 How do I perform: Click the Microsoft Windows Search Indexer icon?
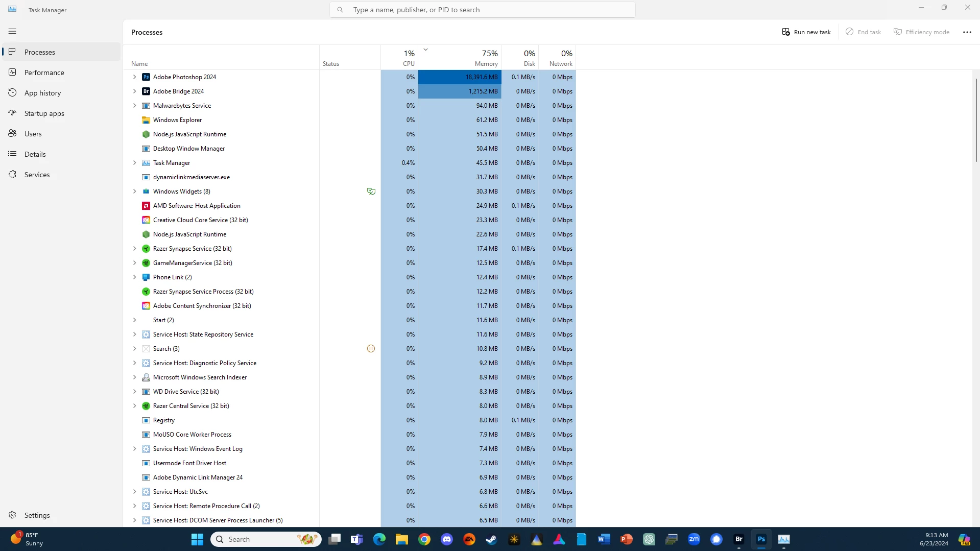click(146, 377)
